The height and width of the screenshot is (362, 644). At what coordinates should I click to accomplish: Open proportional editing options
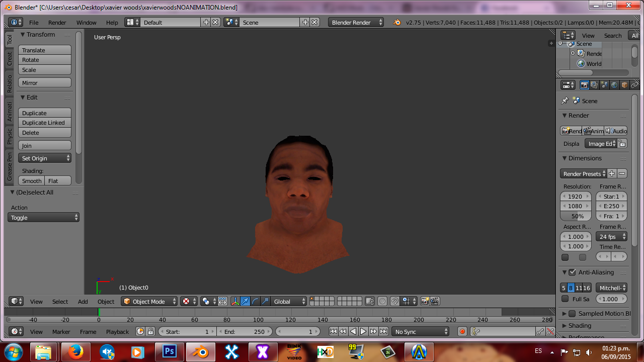[382, 301]
